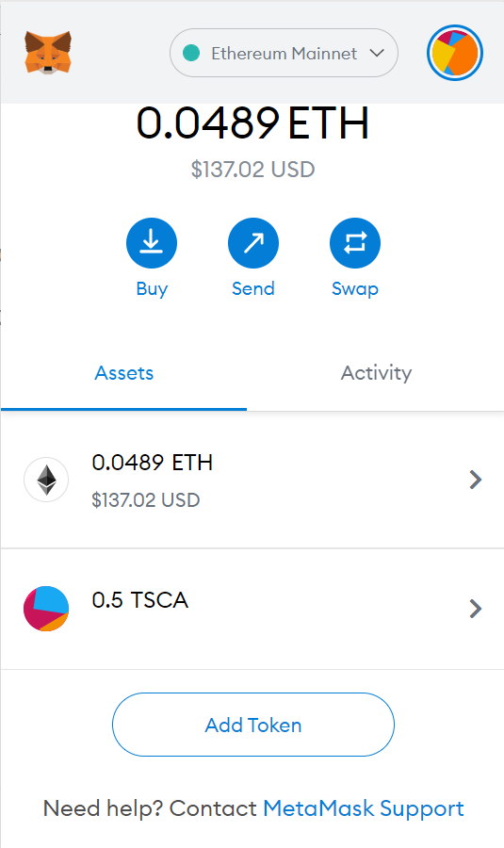
Task: Expand network list via dropdown chevron
Action: [377, 53]
